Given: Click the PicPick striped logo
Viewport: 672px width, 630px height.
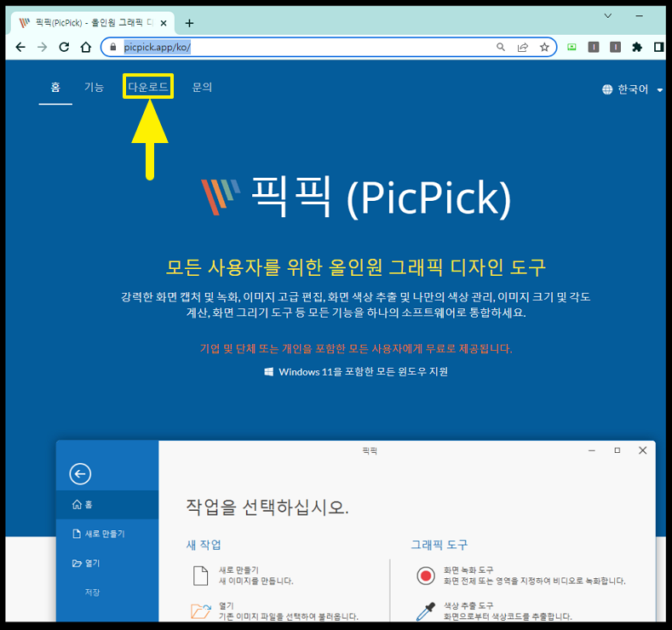Looking at the screenshot, I should click(221, 197).
